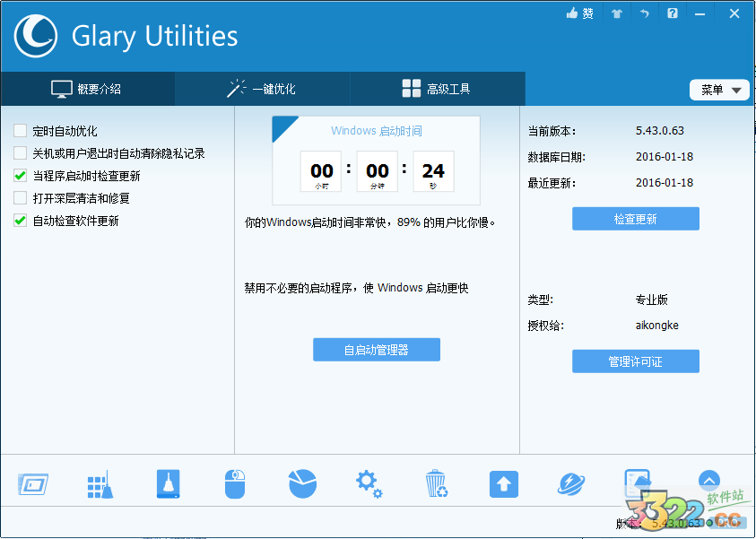
Task: Open the recycle bin uninstaller icon
Action: (437, 483)
